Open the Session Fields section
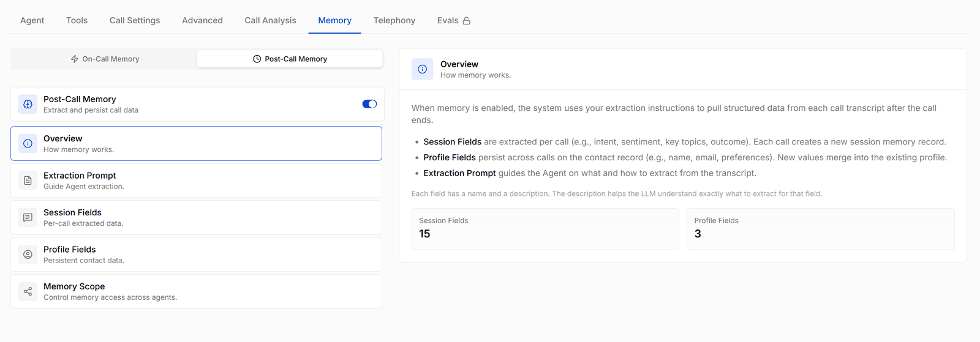 click(x=196, y=217)
